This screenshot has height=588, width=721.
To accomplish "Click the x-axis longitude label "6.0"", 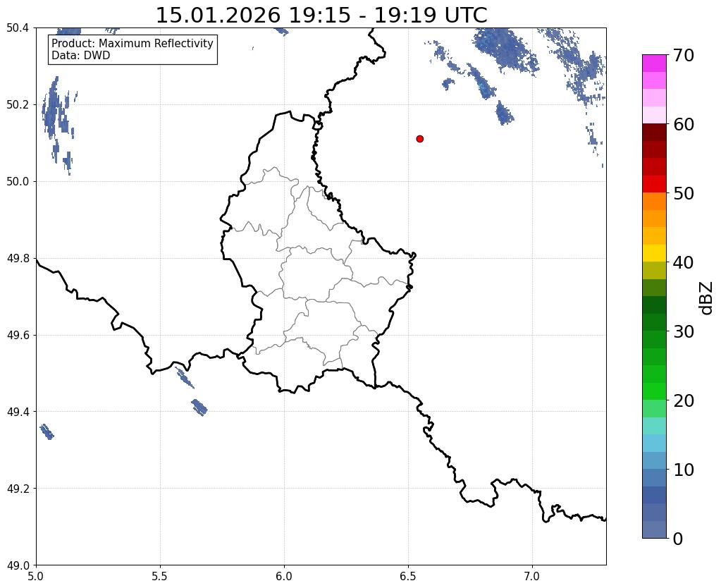I will (x=284, y=577).
